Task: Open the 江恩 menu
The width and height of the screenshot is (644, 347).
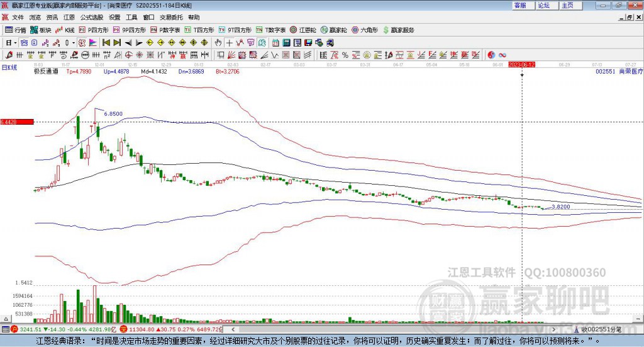Action: [x=69, y=17]
